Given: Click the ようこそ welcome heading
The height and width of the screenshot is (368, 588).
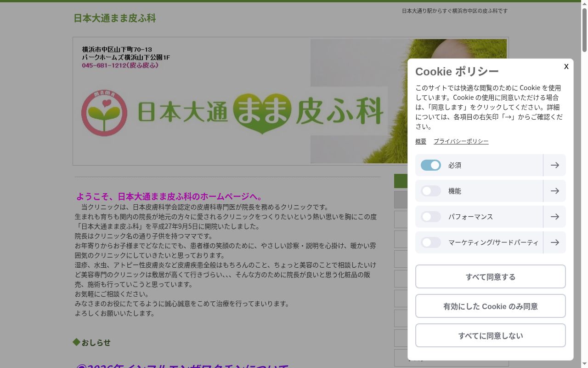Looking at the screenshot, I should tap(170, 196).
